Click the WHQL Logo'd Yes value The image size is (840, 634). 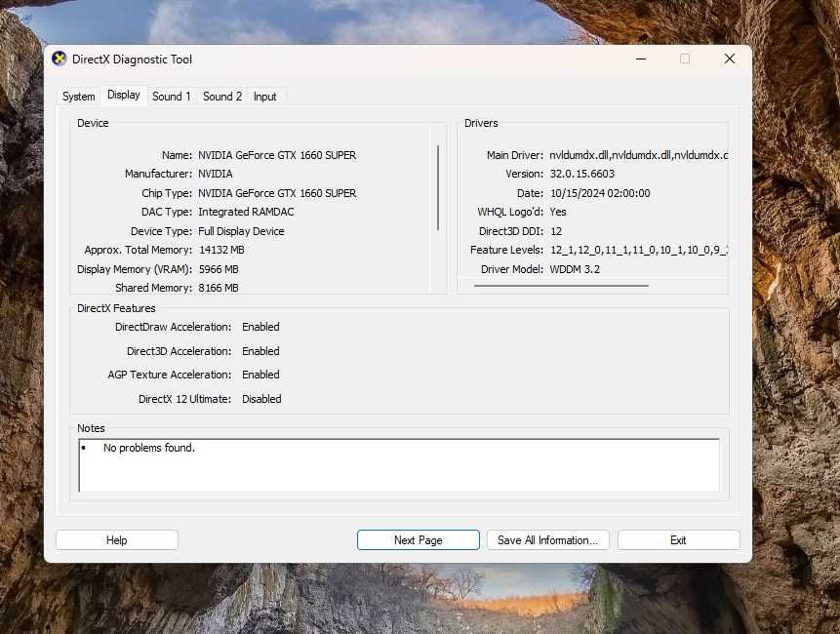(x=558, y=212)
